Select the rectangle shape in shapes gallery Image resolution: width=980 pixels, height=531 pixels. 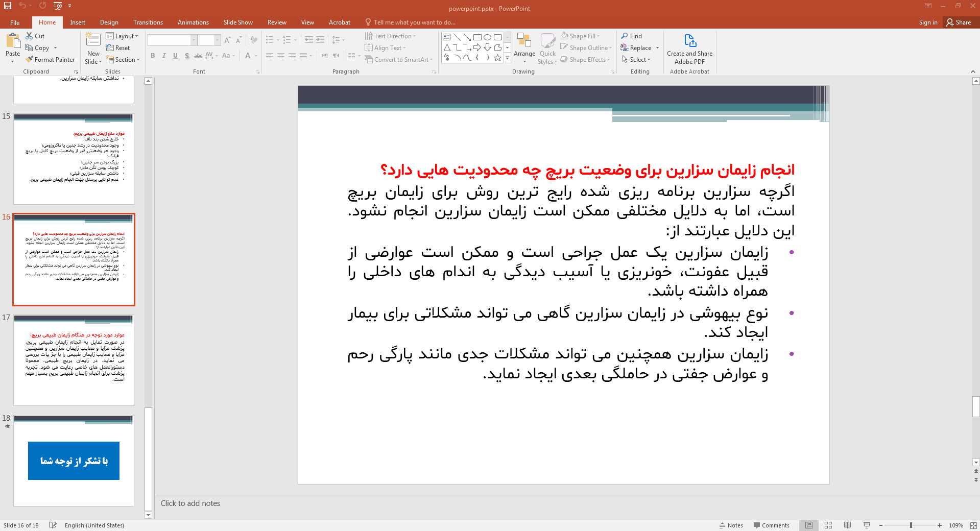point(477,37)
